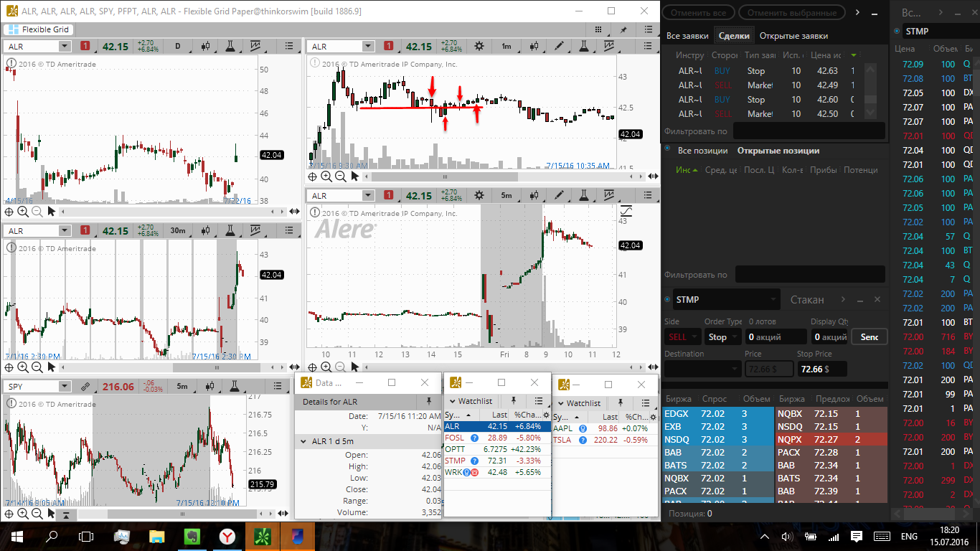Viewport: 980px width, 551px height.
Task: Click the Flexible Grid button
Action: pos(39,29)
